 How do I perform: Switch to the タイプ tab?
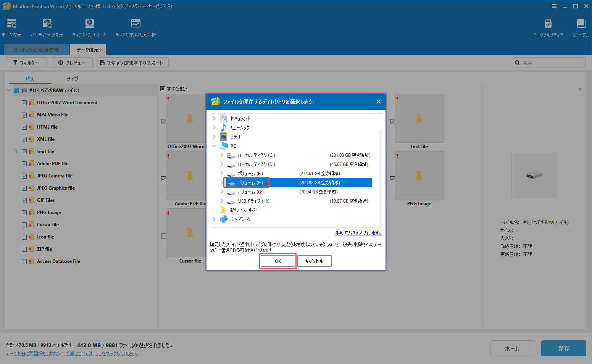(72, 79)
